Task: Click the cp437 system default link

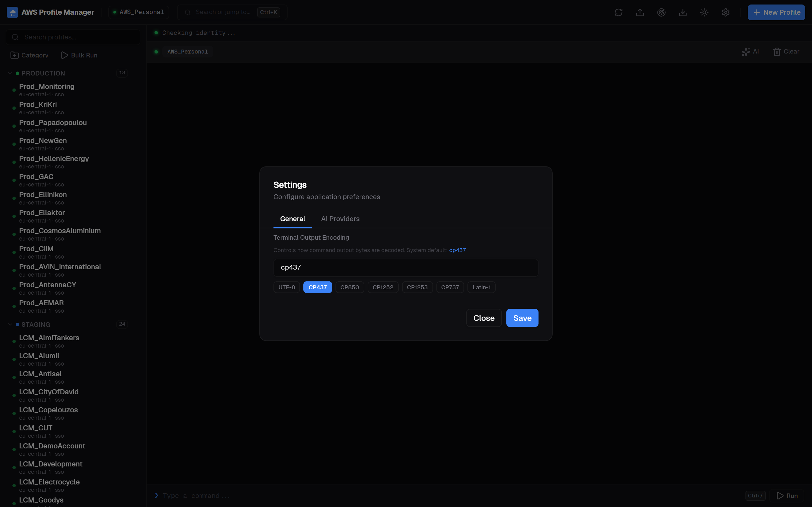Action: (457, 250)
